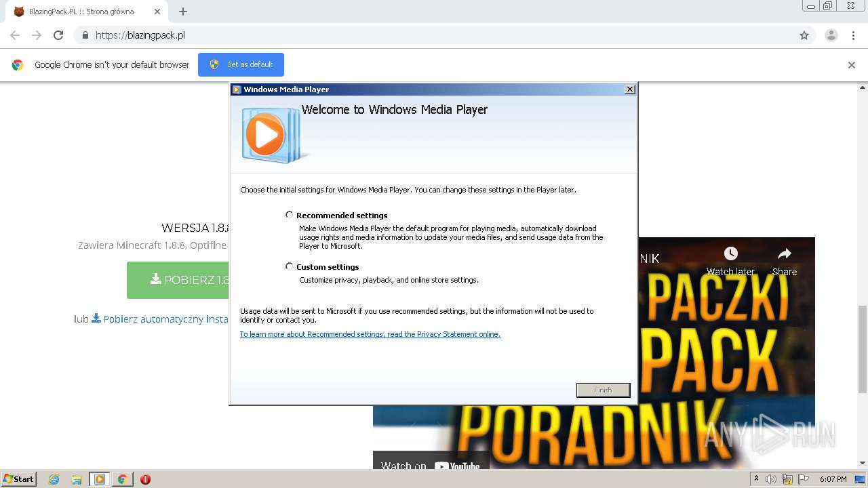Image resolution: width=868 pixels, height=488 pixels.
Task: Click the Finish button in the dialog
Action: point(603,390)
